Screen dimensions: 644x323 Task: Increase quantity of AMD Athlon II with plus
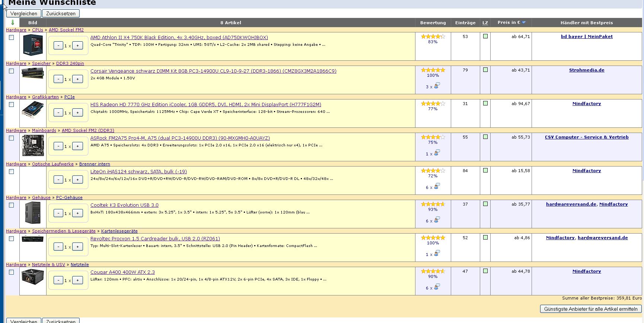tap(77, 45)
